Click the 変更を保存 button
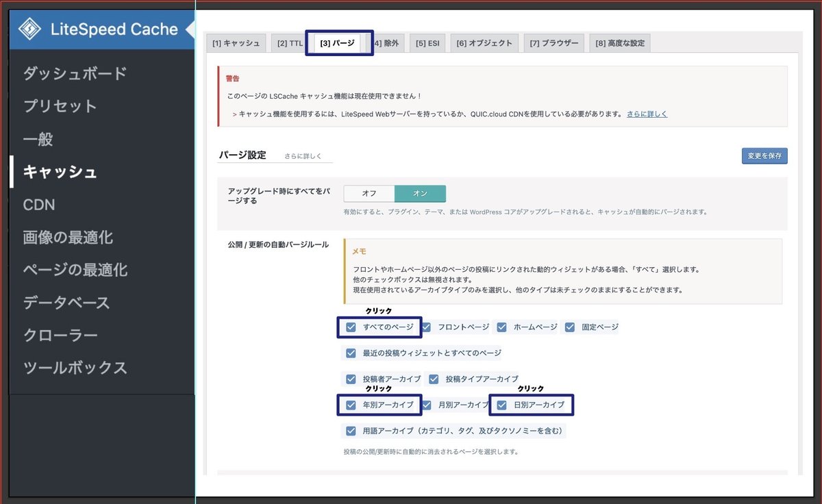 tap(764, 155)
